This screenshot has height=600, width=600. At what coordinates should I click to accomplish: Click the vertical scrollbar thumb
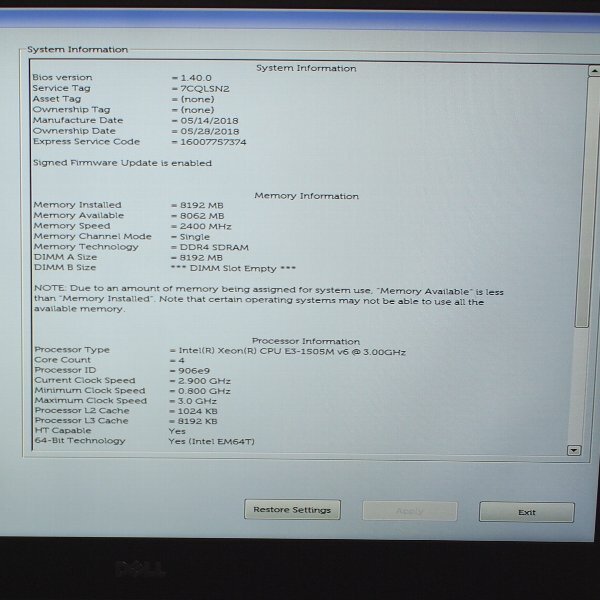click(585, 203)
